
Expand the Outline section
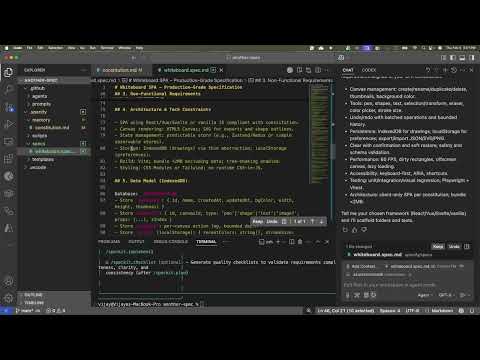tap(33, 295)
